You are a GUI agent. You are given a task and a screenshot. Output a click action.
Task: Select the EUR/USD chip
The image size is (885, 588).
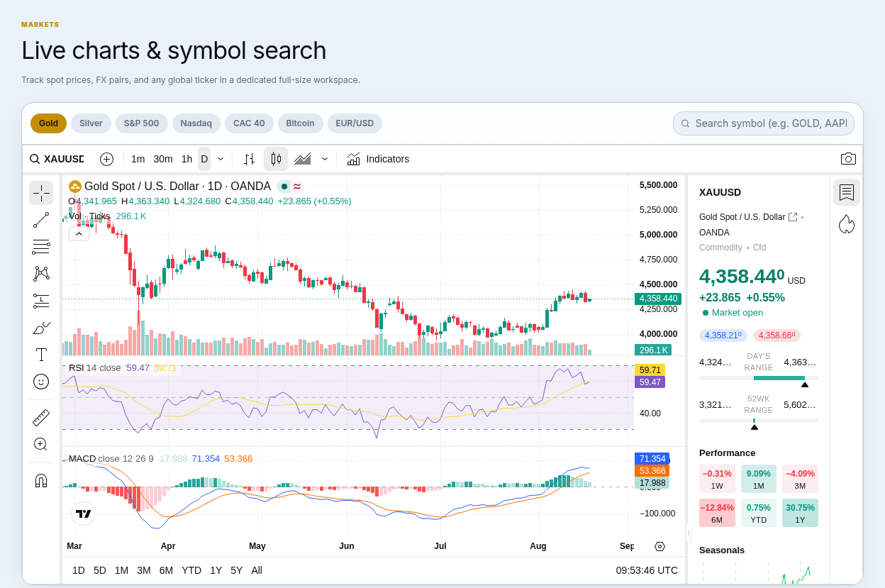tap(355, 123)
